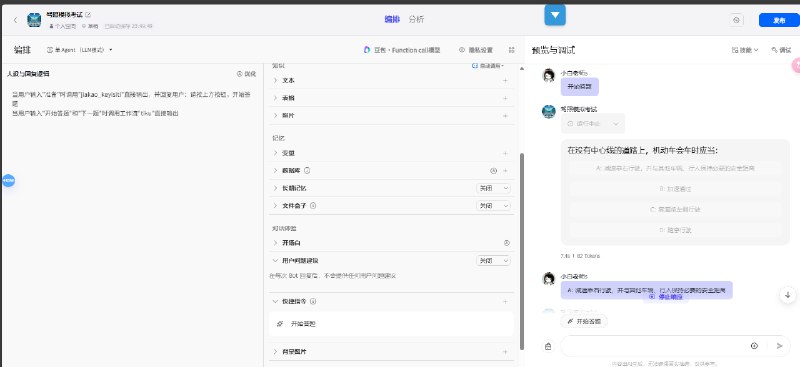Click 开始答题 shortcut above chat input
This screenshot has height=367, width=800.
pyautogui.click(x=584, y=322)
